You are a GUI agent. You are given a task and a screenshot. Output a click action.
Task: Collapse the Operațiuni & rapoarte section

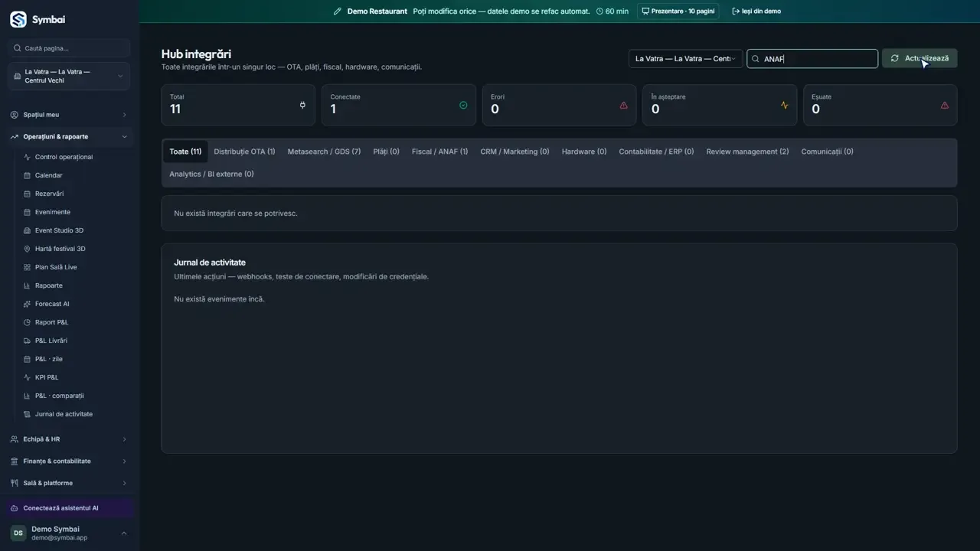69,137
